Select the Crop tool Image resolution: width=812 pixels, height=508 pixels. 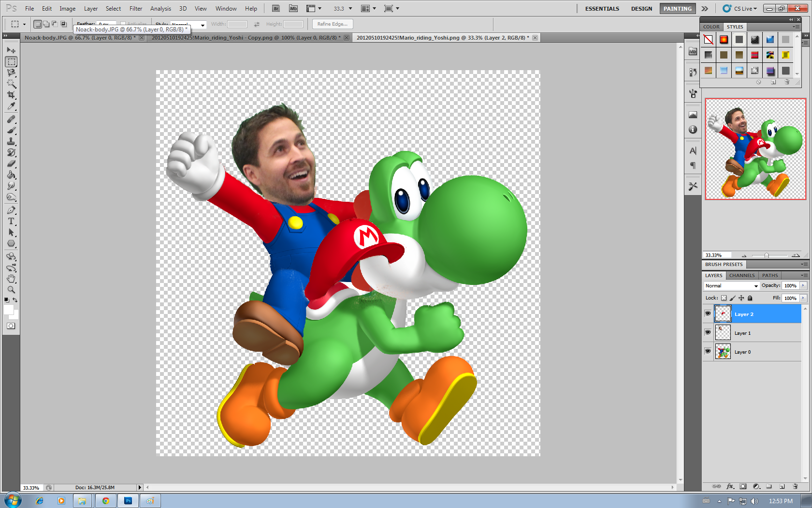(12, 95)
